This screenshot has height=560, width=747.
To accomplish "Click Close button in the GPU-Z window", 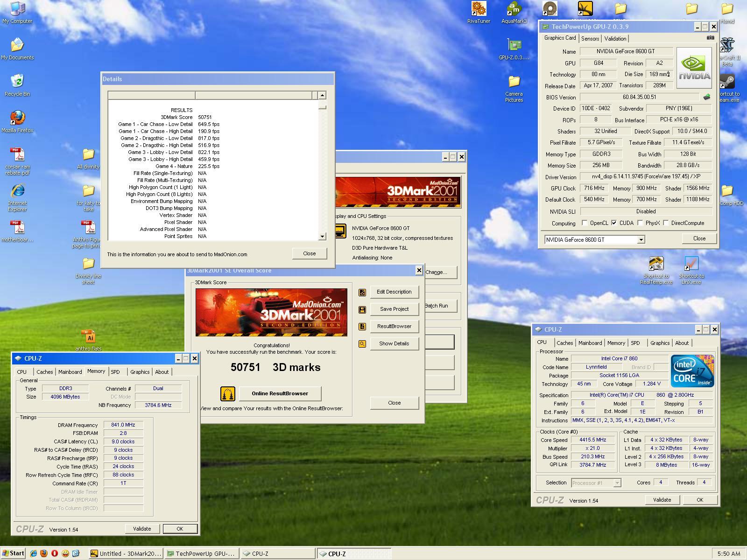I will coord(699,238).
